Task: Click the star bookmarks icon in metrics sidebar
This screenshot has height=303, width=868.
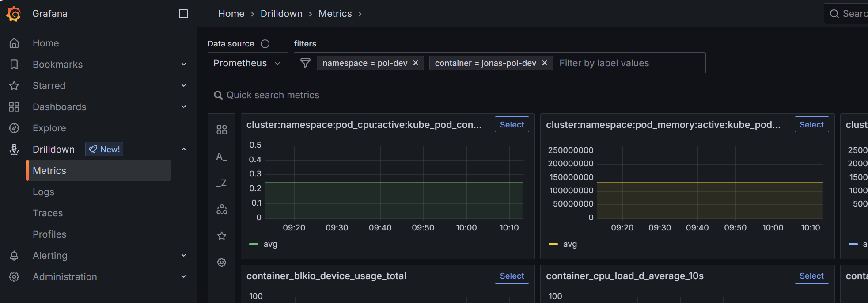Action: (x=222, y=236)
